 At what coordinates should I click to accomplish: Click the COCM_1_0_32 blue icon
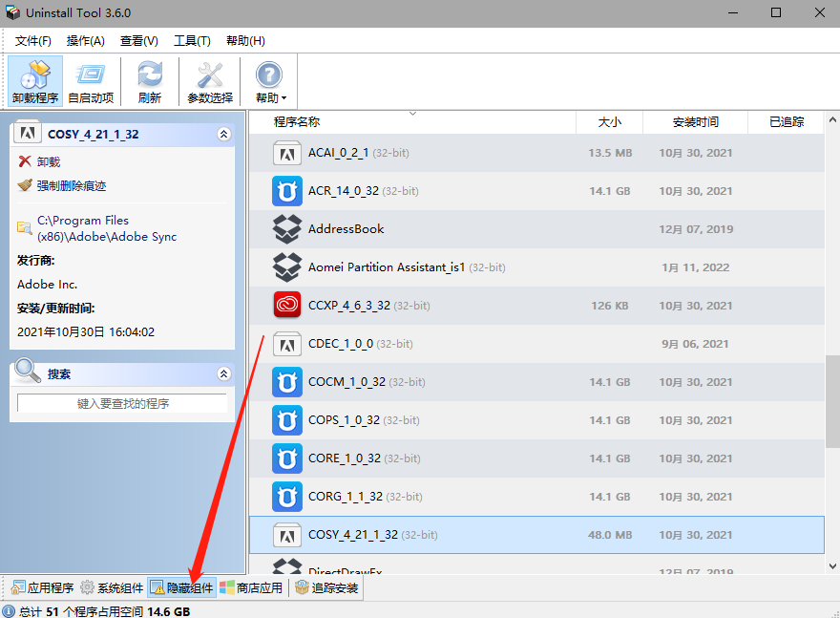(x=287, y=382)
